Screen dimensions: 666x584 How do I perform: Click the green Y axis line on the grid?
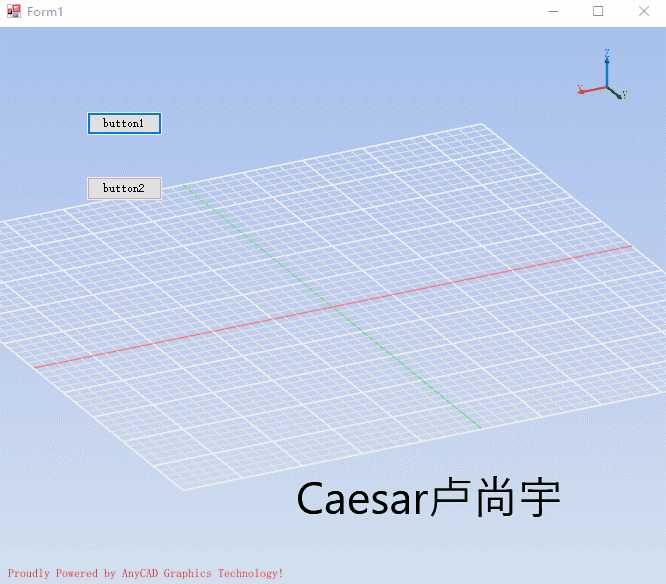click(333, 307)
